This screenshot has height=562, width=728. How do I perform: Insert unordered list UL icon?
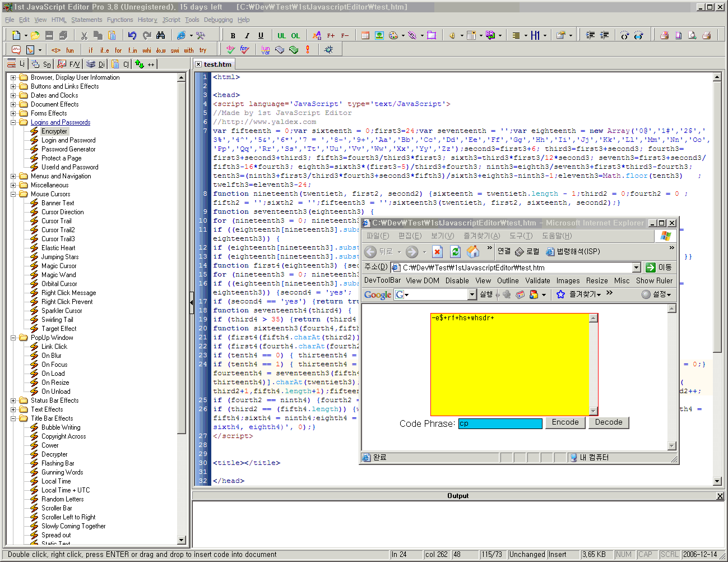(x=281, y=35)
